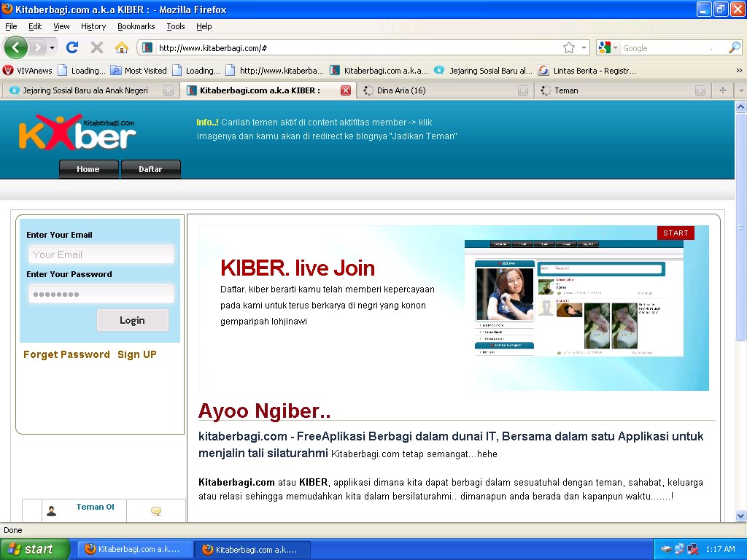This screenshot has width=747, height=560.
Task: Open the Edit menu
Action: pos(35,26)
